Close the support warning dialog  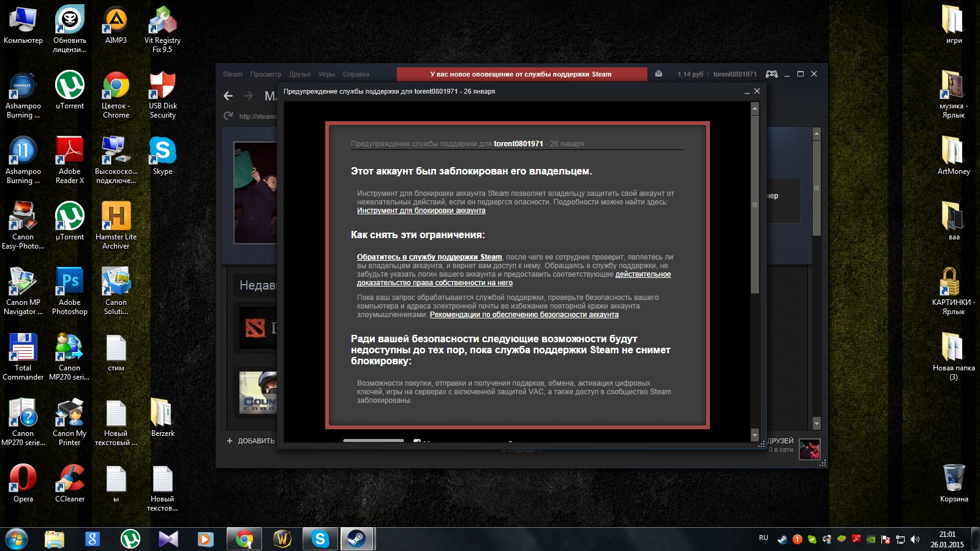757,91
